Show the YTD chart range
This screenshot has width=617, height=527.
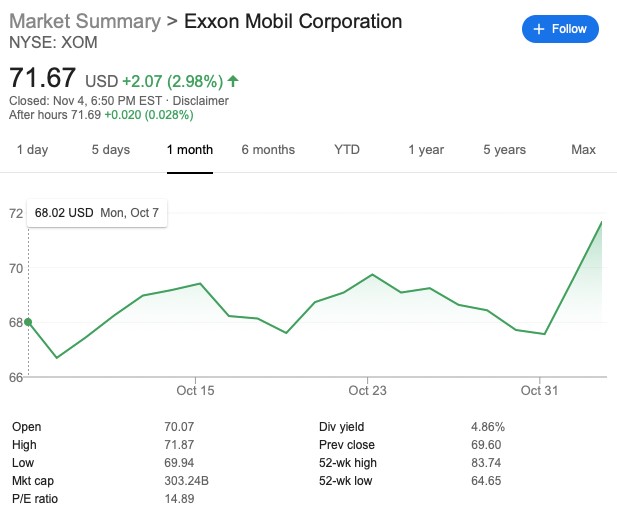pyautogui.click(x=347, y=150)
